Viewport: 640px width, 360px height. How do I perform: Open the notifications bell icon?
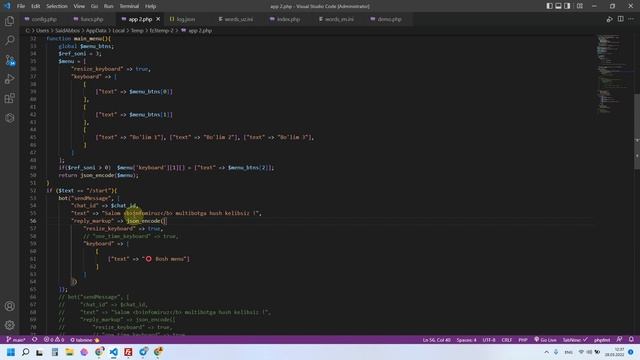tap(631, 340)
